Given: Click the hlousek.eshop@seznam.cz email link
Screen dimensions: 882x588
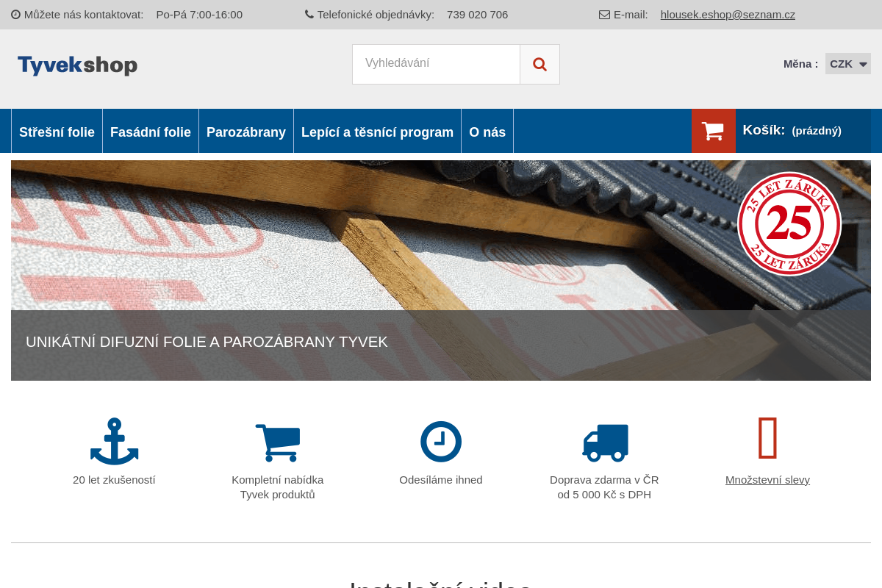Looking at the screenshot, I should [x=728, y=15].
